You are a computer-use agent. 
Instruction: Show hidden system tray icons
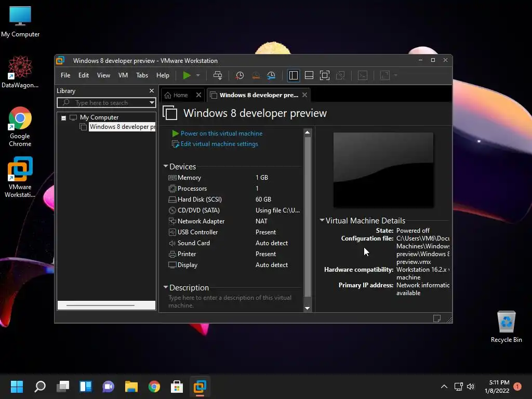click(x=444, y=387)
